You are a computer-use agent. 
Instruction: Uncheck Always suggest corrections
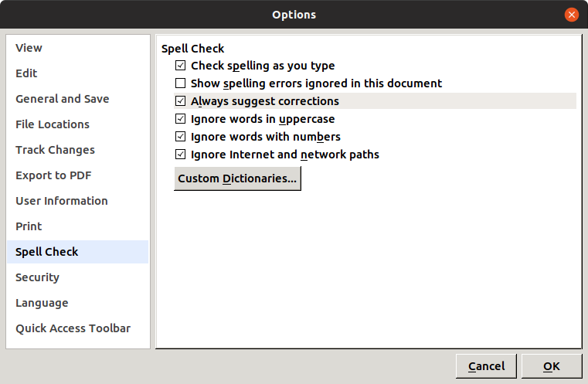pyautogui.click(x=181, y=101)
